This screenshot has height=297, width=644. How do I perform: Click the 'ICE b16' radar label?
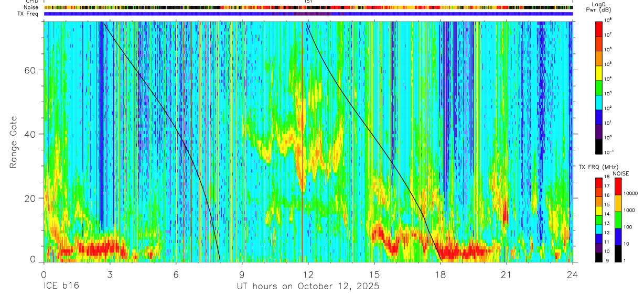61,287
